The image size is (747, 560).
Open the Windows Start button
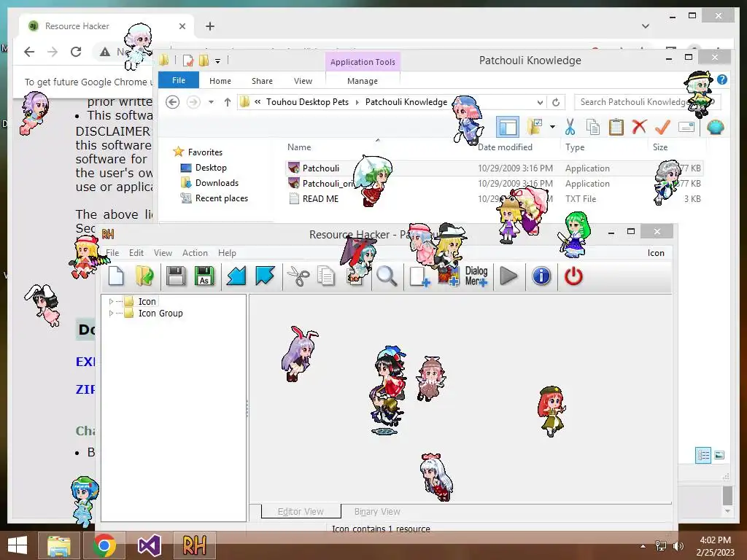[18, 545]
